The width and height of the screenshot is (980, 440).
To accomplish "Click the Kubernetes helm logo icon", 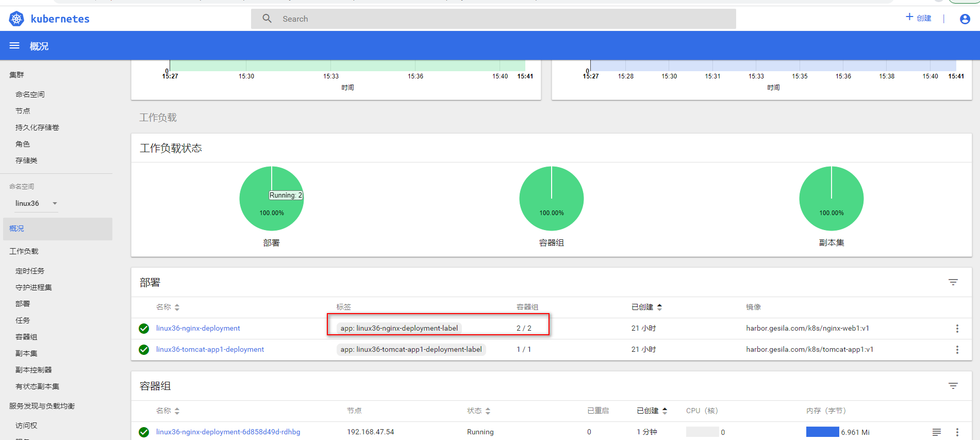I will pyautogui.click(x=16, y=19).
